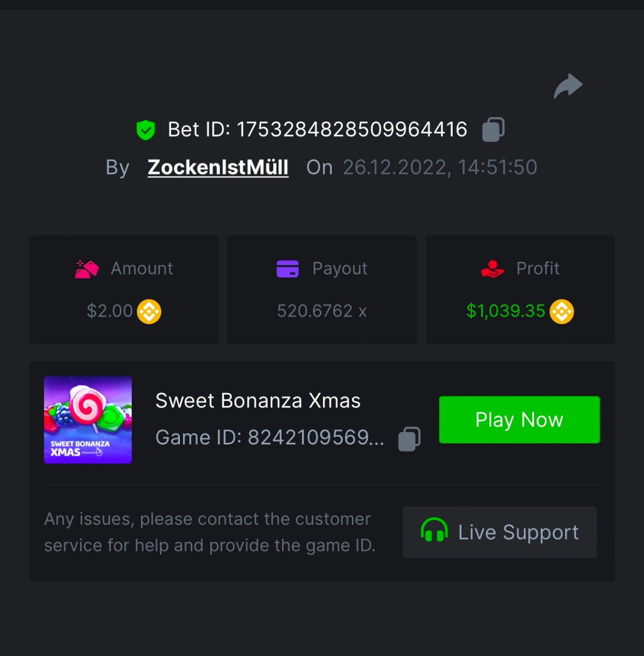Viewport: 644px width, 656px height.
Task: Open ZockenIstMüll user profile
Action: (x=218, y=167)
